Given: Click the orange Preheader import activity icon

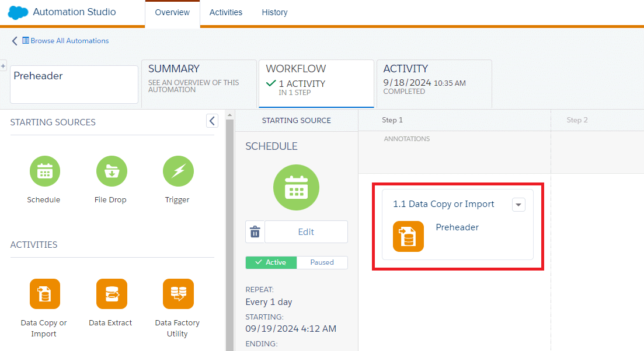Looking at the screenshot, I should pyautogui.click(x=408, y=236).
